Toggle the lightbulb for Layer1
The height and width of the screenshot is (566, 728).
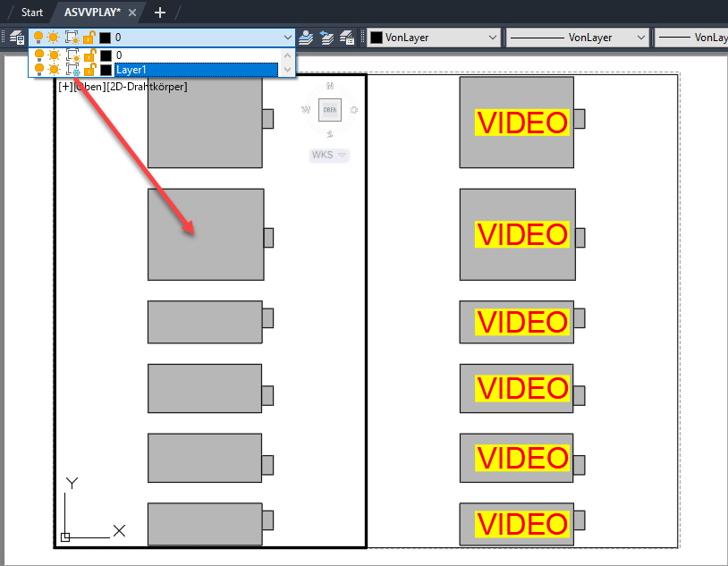click(38, 69)
